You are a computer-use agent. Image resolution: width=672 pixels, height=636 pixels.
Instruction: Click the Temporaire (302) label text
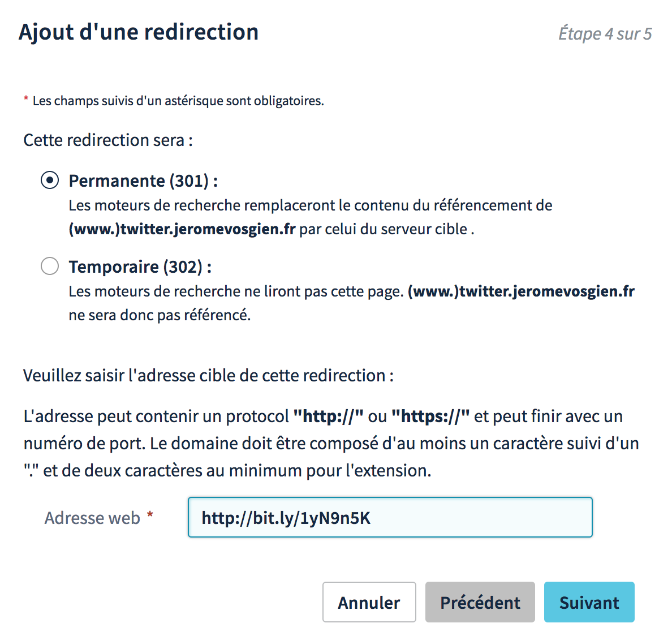(140, 267)
